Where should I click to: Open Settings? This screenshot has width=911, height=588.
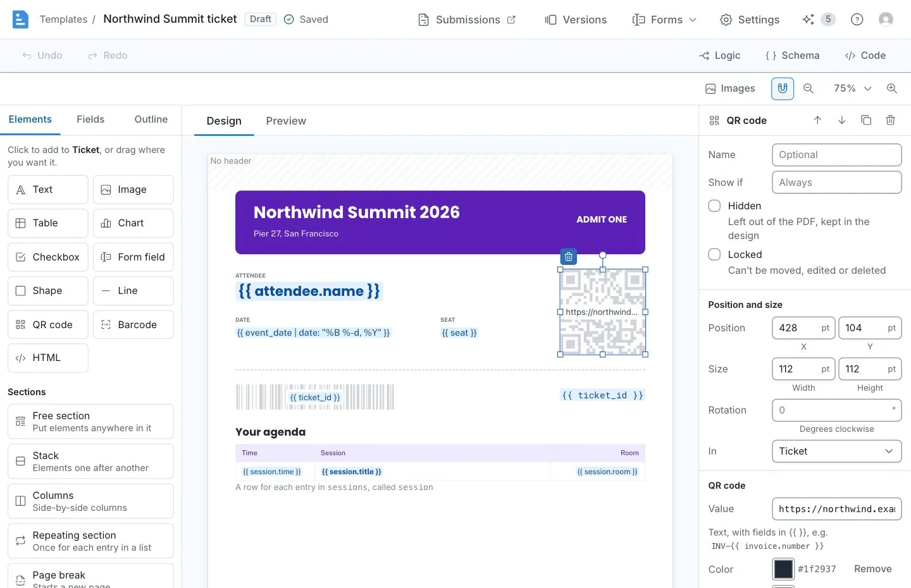point(750,20)
